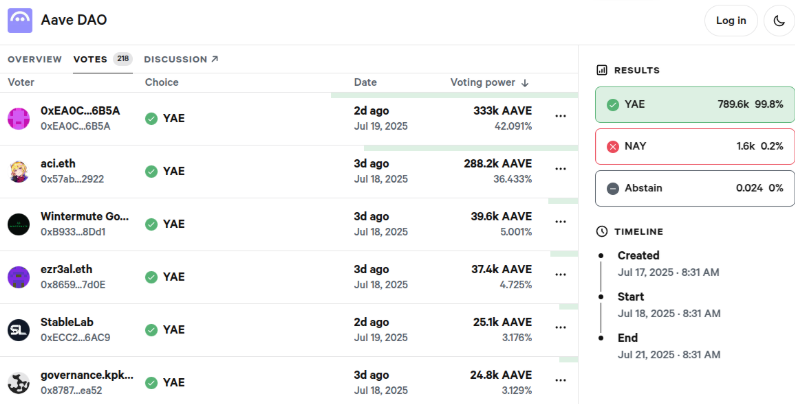Click the ezr3al.eth purple avatar
This screenshot has width=795, height=404.
pos(19,277)
